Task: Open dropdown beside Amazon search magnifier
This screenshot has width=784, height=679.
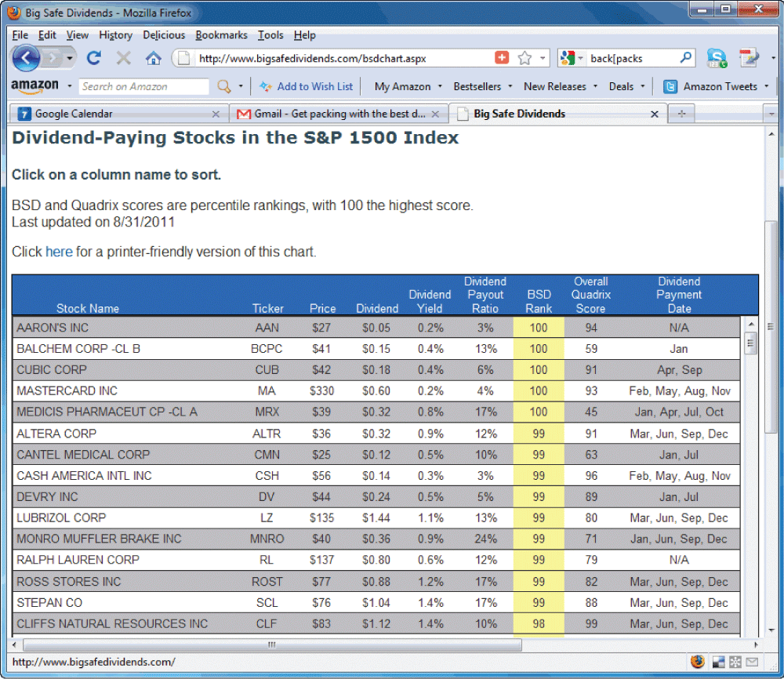Action: (x=241, y=86)
